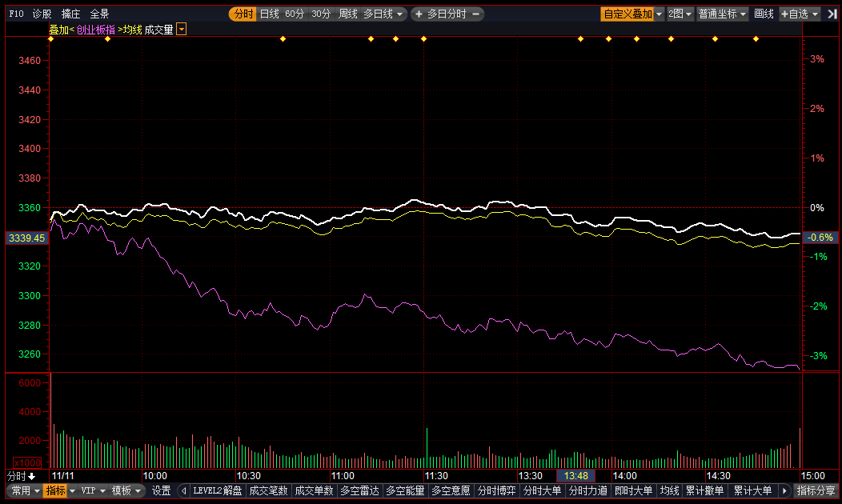Click the 分时 down-arrow icon beside the time axis
The image size is (842, 504).
tap(32, 476)
